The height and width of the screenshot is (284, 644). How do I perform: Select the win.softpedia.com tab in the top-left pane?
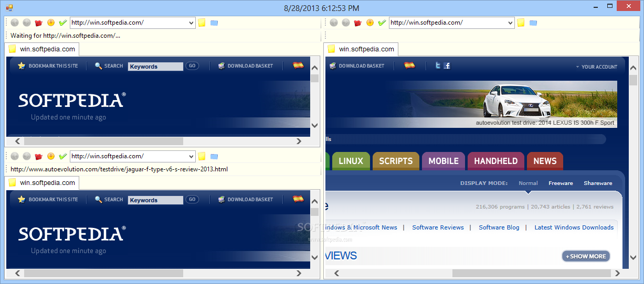click(x=42, y=49)
